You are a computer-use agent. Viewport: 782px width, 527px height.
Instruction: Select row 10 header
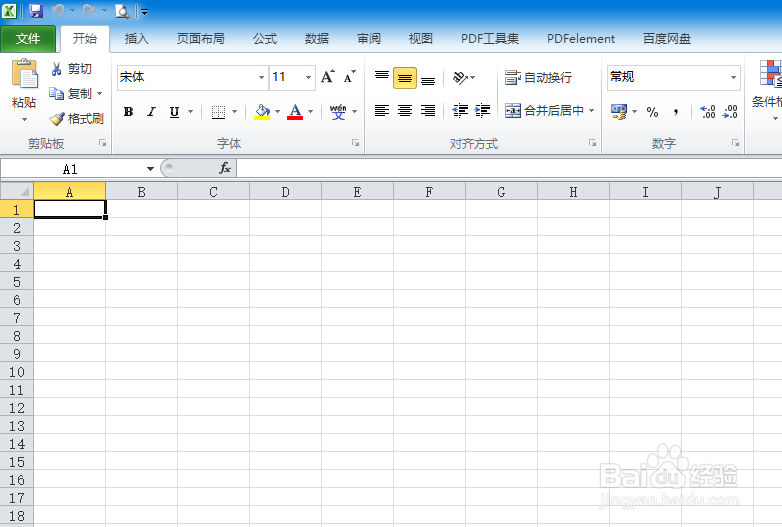pyautogui.click(x=16, y=372)
